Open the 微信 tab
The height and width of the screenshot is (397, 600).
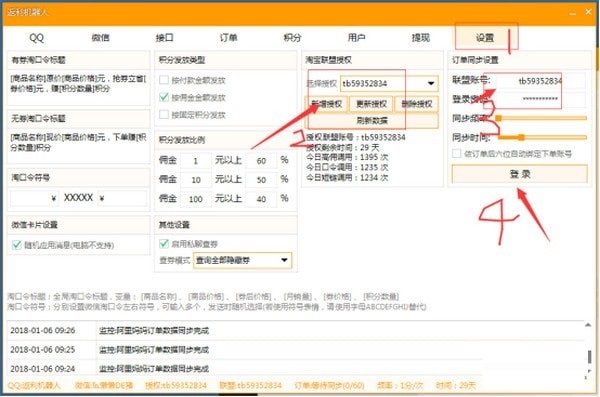[x=101, y=38]
